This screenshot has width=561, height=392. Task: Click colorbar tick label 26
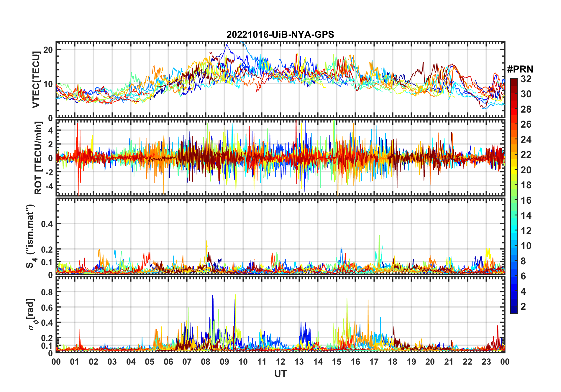tap(526, 124)
